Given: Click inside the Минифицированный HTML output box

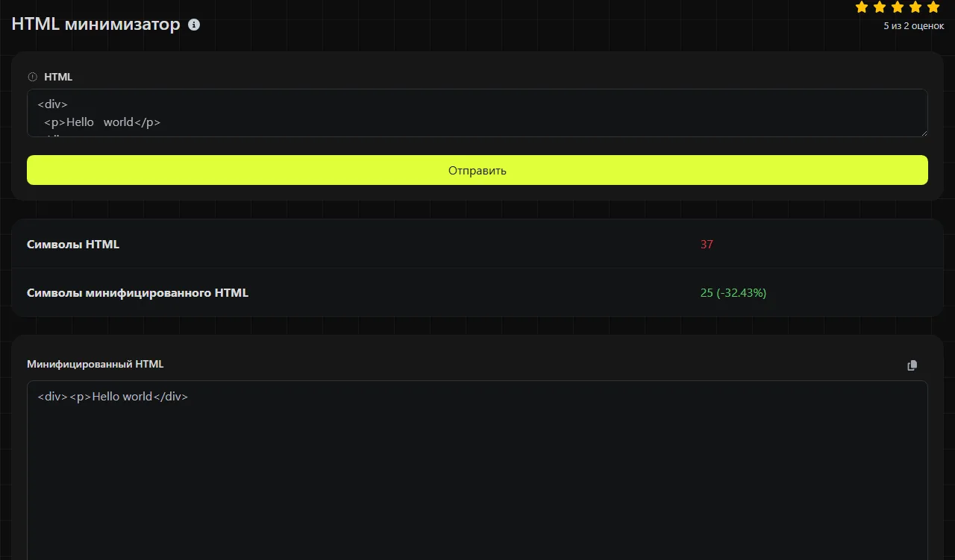Looking at the screenshot, I should [x=477, y=477].
